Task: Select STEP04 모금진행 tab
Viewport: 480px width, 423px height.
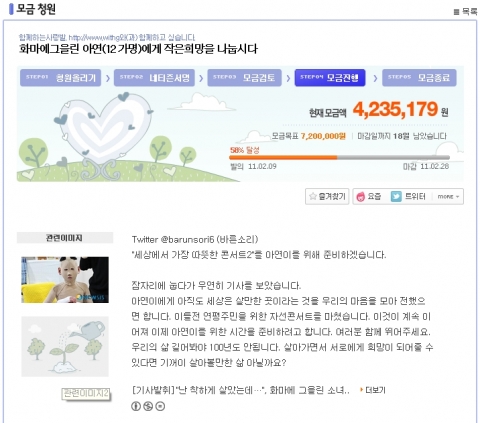Action: point(330,78)
